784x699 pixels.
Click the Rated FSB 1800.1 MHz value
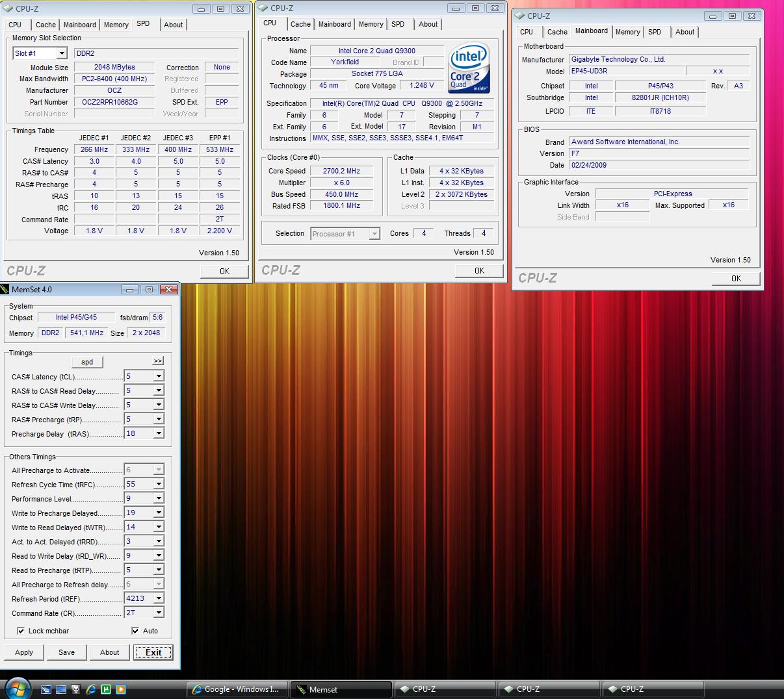(x=341, y=205)
